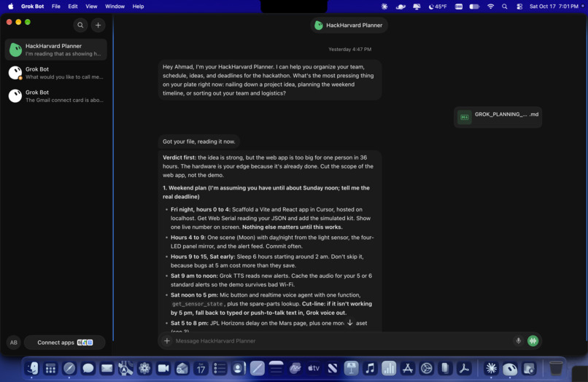The height and width of the screenshot is (382, 588).
Task: Open the sidebar search icon
Action: tap(80, 25)
